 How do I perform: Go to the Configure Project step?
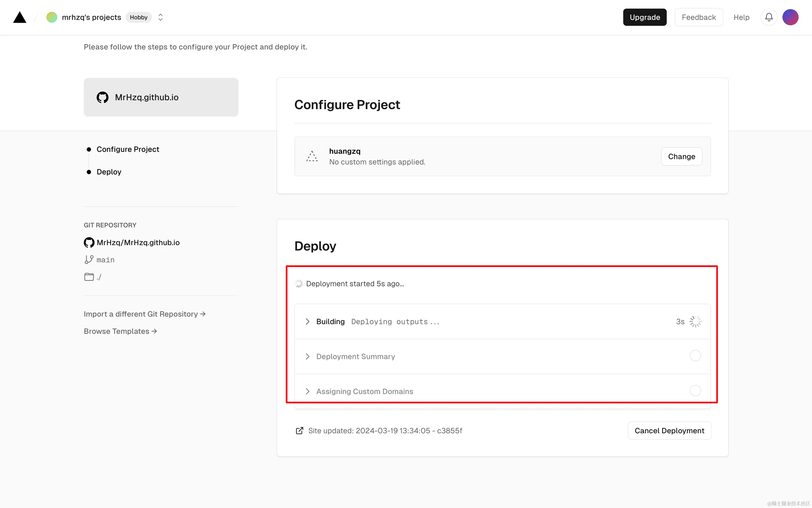tap(128, 149)
